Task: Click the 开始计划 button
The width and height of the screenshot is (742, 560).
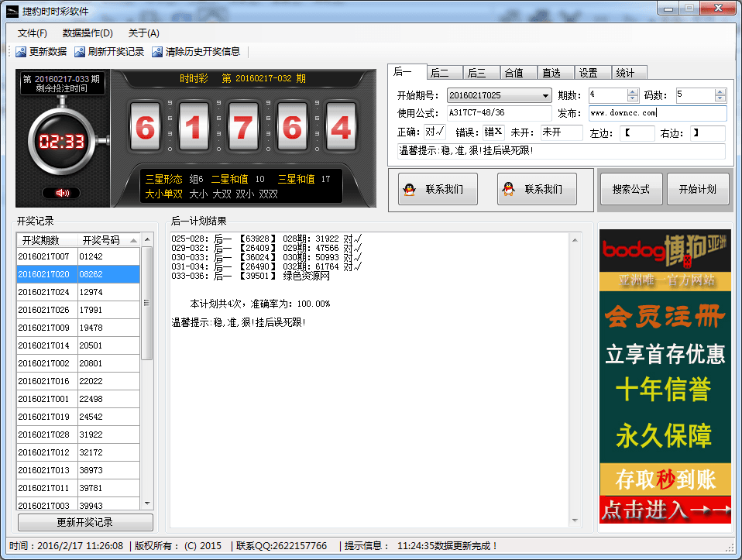Action: pos(697,189)
